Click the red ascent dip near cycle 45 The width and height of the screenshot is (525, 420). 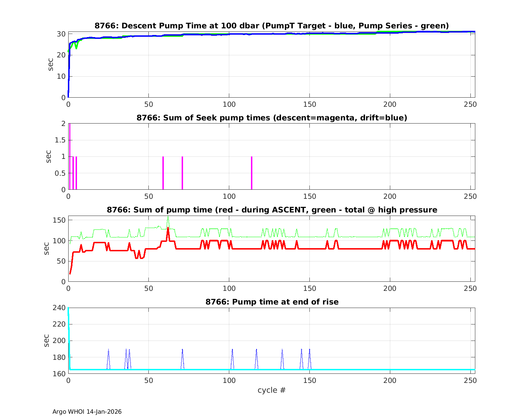pyautogui.click(x=141, y=258)
